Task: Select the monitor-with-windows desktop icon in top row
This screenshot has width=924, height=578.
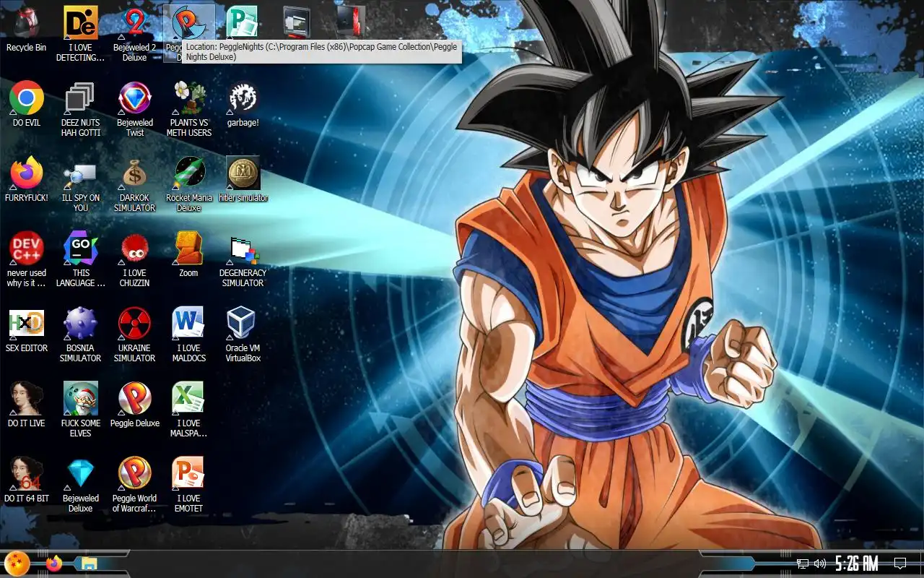Action: click(297, 22)
